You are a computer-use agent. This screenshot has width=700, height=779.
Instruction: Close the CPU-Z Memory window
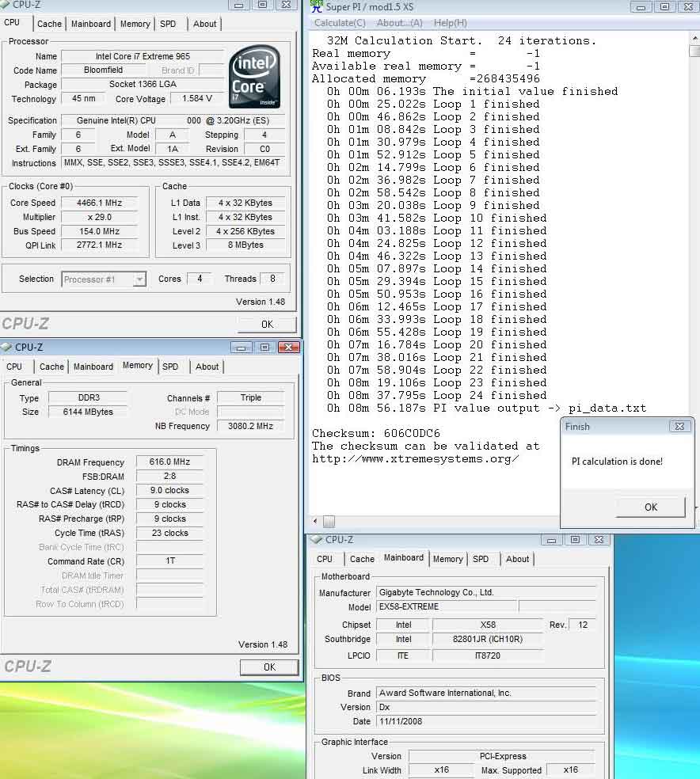(x=289, y=348)
